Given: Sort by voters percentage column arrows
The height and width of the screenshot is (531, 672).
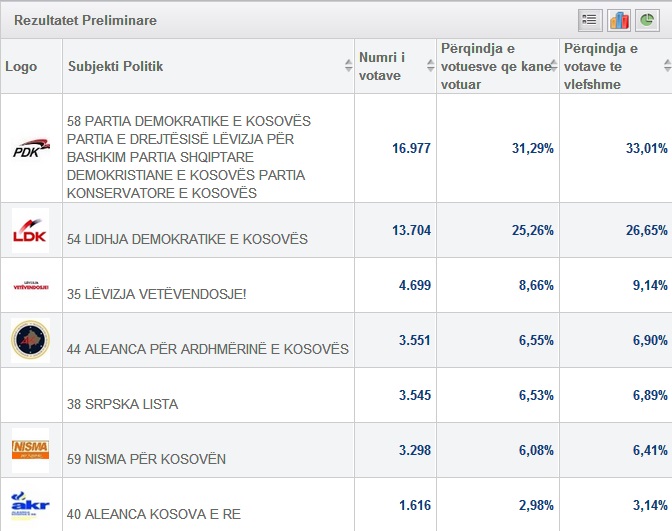Looking at the screenshot, I should 553,66.
